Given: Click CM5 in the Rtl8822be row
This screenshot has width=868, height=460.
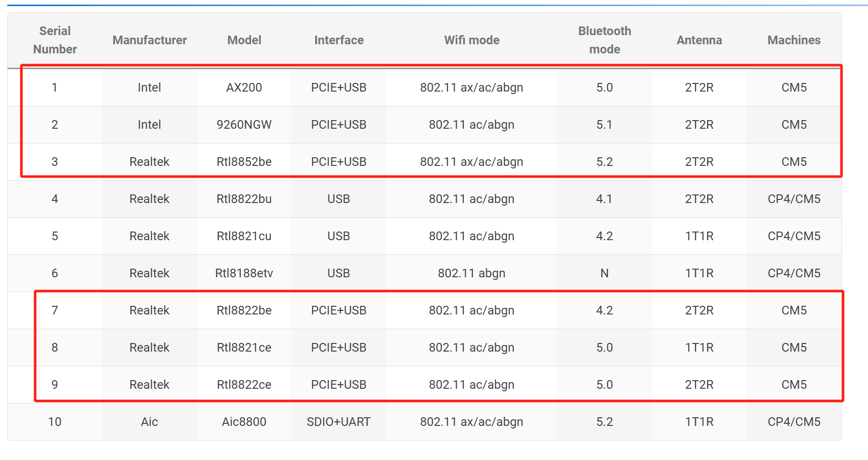Looking at the screenshot, I should point(794,310).
